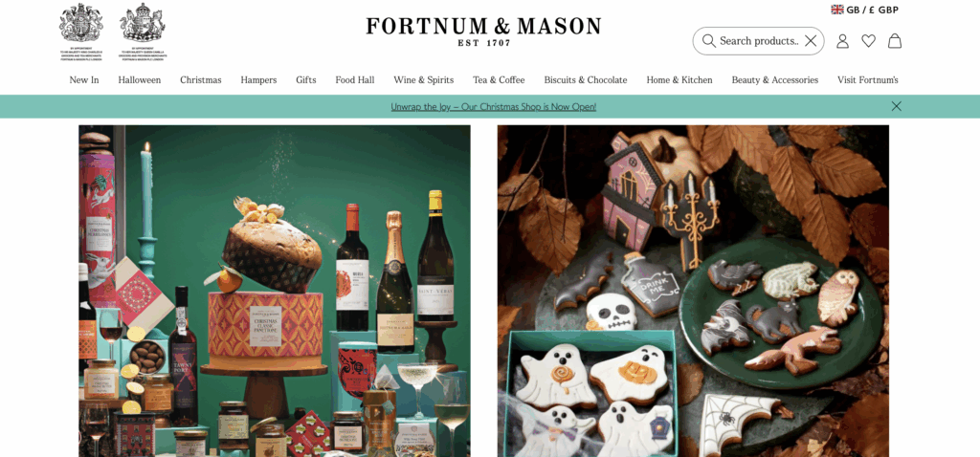Image resolution: width=980 pixels, height=457 pixels.
Task: Click the Unwrap the Joy Christmas Shop link
Action: coord(494,107)
